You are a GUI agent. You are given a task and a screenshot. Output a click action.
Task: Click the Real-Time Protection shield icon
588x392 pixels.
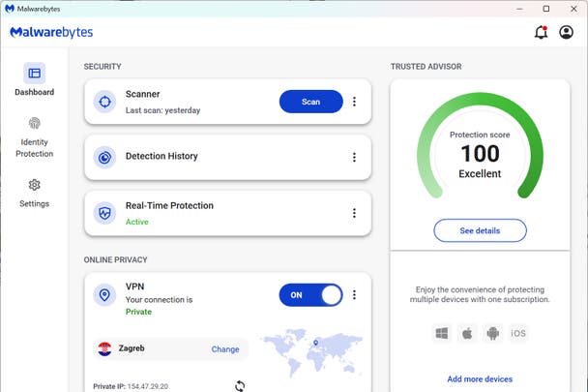coord(104,213)
